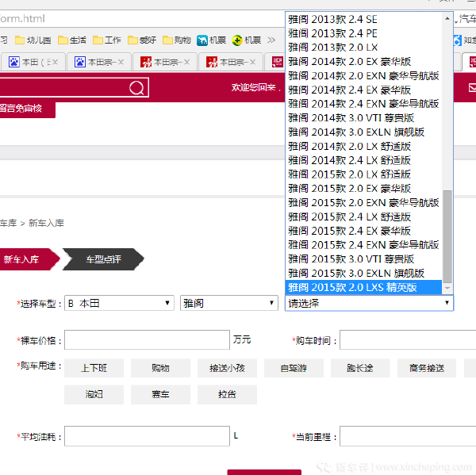This screenshot has width=476, height=475.
Task: Choose 雅阁 2014款 2.0 EX 豪华版 option
Action: point(363,62)
